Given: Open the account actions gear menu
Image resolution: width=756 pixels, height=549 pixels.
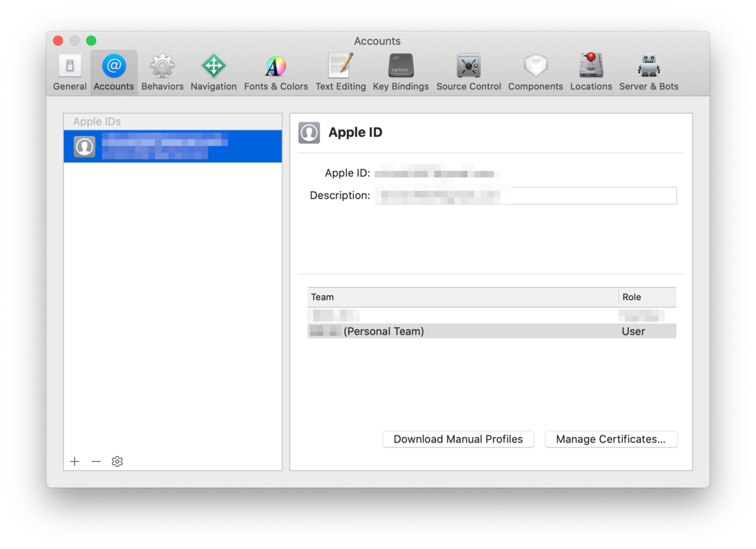Looking at the screenshot, I should tap(117, 461).
